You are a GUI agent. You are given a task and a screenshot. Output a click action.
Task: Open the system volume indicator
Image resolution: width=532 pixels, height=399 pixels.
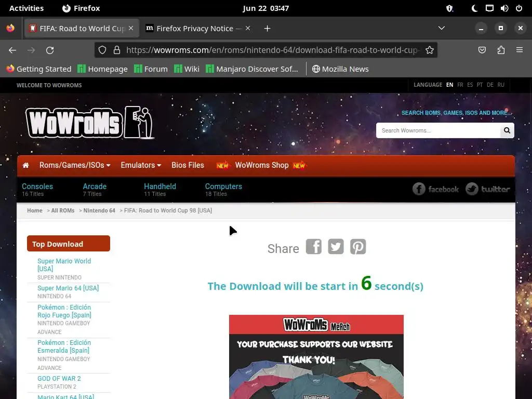coord(504,8)
